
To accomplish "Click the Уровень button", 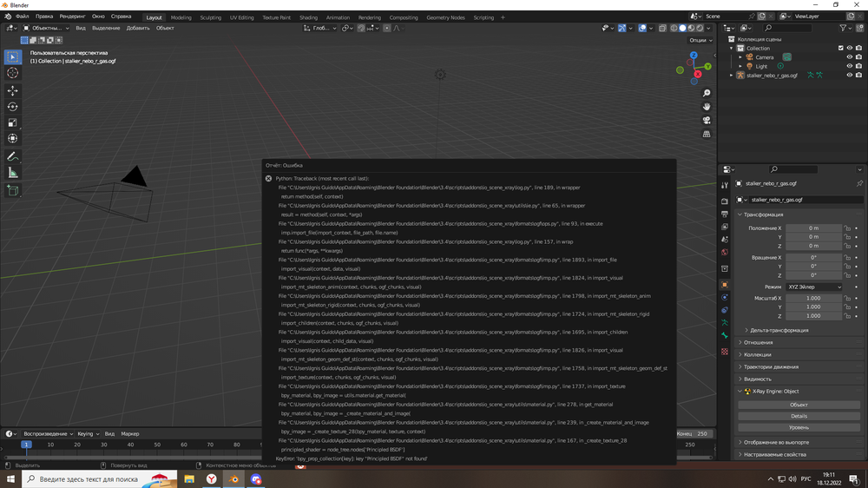I will tap(799, 427).
